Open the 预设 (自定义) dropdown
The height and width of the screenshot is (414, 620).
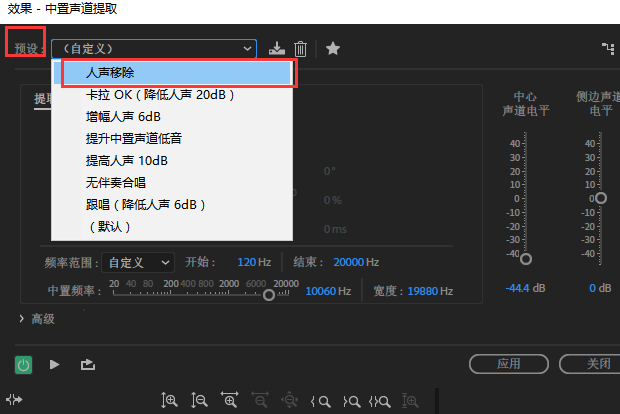click(154, 49)
